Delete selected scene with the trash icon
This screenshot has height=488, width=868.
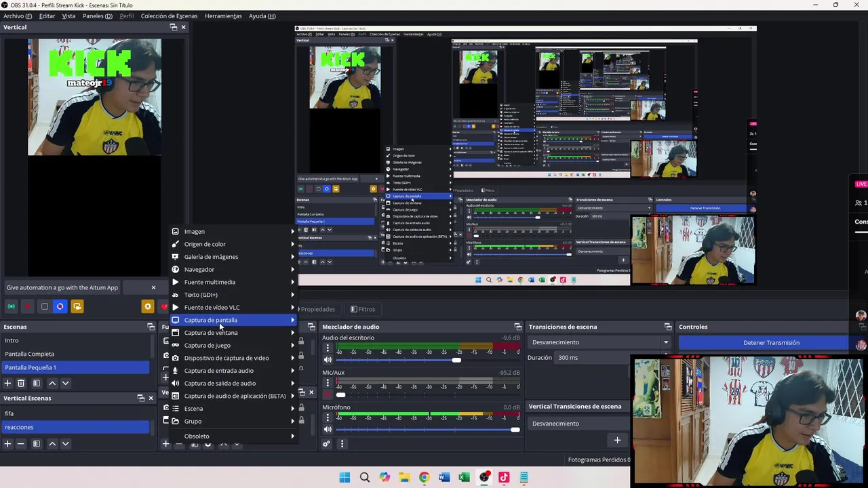click(x=21, y=383)
